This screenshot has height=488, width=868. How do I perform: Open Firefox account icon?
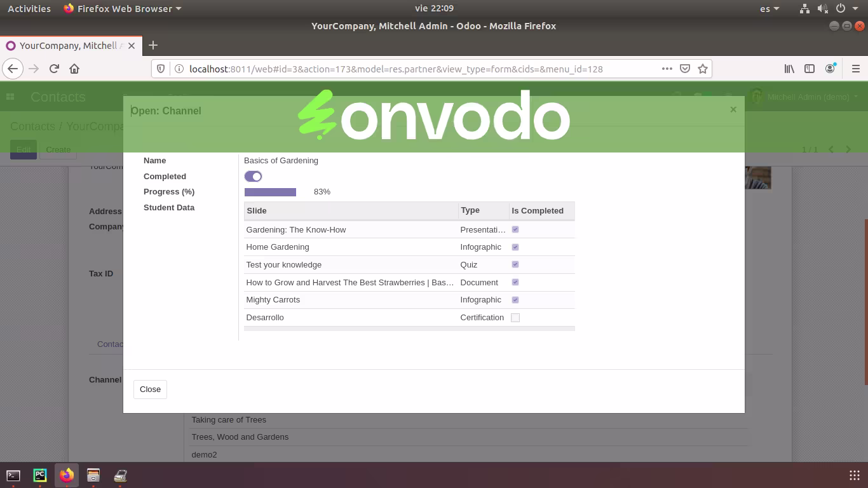point(830,69)
